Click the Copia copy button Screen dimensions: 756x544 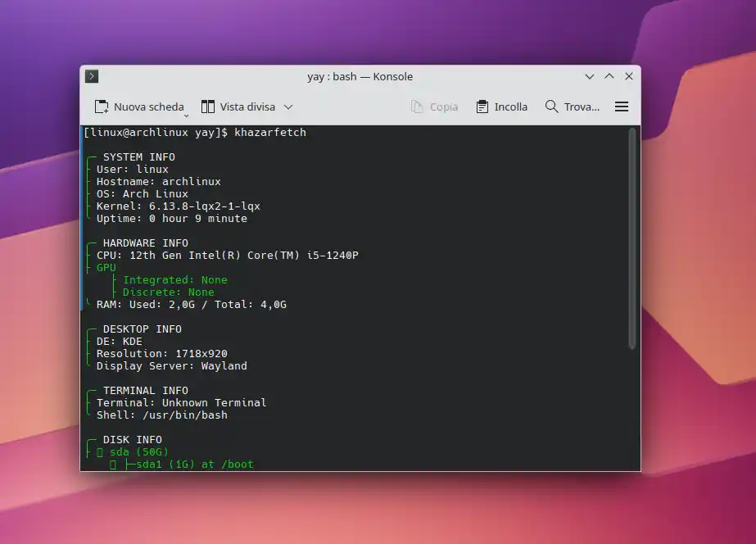(434, 107)
